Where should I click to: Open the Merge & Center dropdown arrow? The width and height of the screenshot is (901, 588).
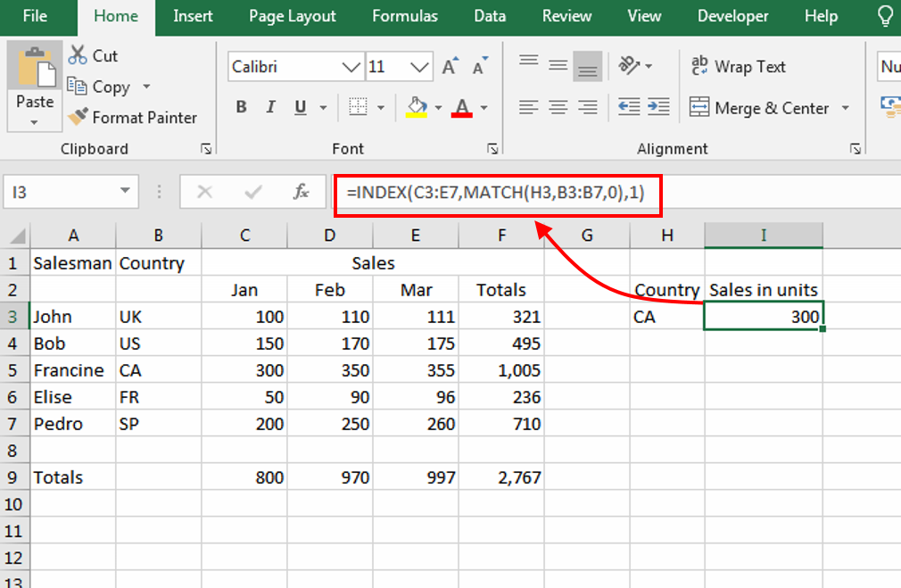pyautogui.click(x=846, y=109)
